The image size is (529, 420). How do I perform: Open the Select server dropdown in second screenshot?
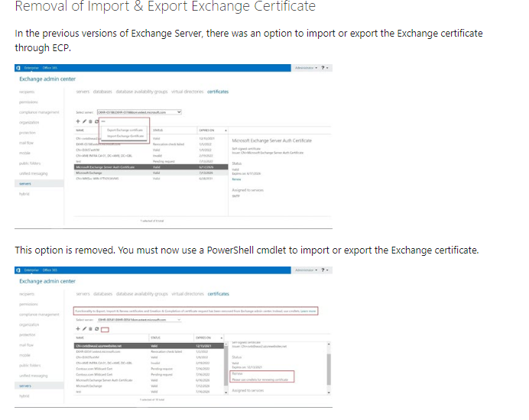click(x=139, y=319)
